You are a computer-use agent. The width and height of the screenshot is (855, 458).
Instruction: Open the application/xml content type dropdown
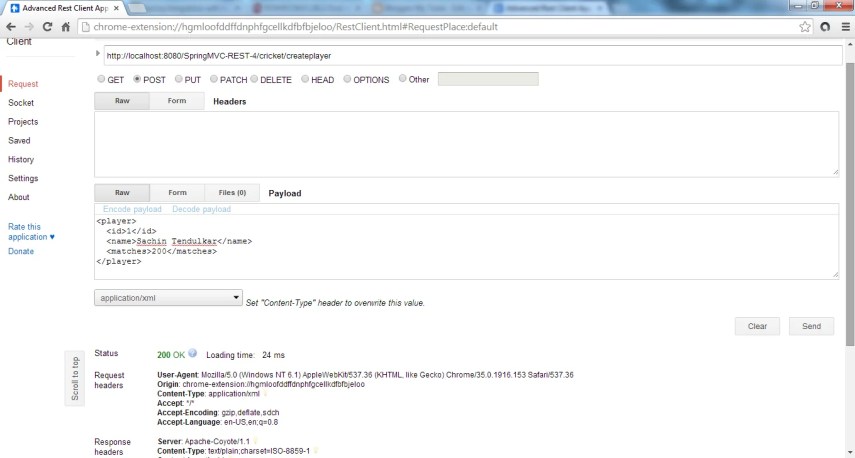click(x=168, y=298)
